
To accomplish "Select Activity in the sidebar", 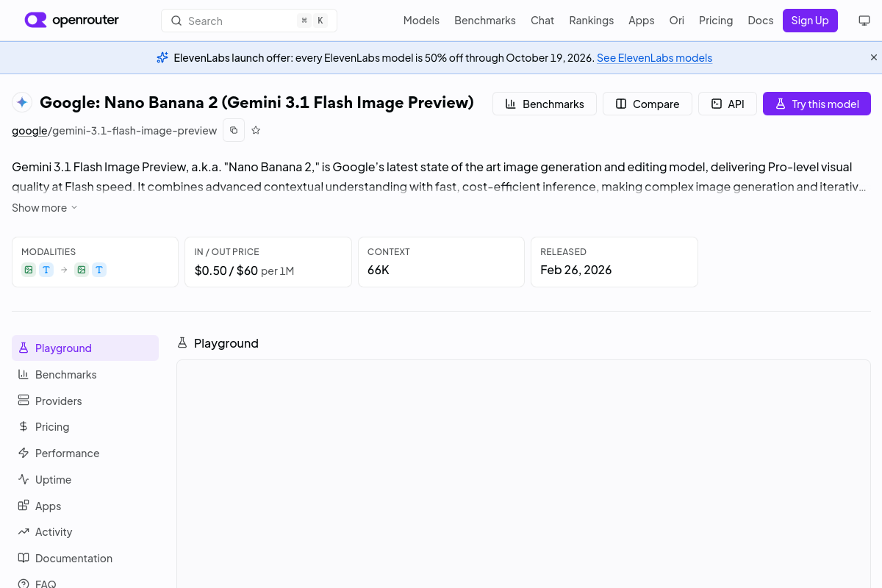I will pyautogui.click(x=85, y=531).
